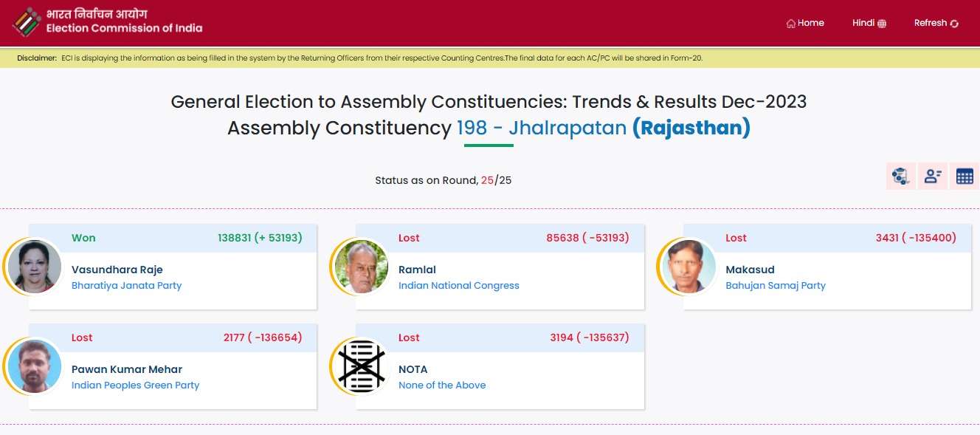
Task: Open the round-wise results clipboard icon
Action: [x=900, y=176]
